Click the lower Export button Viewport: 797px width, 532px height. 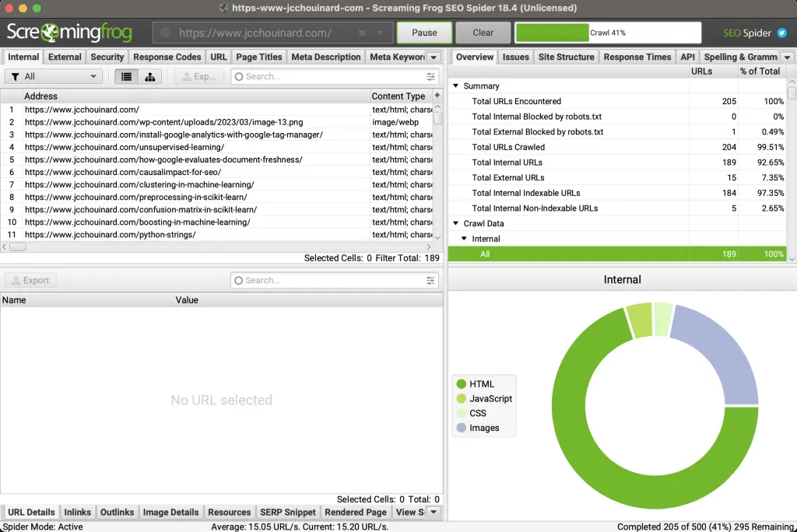pos(30,281)
